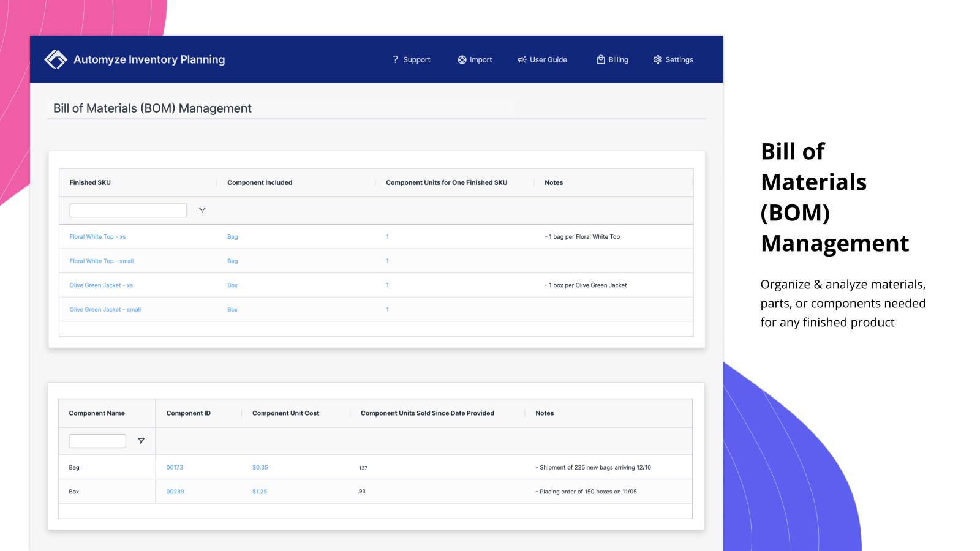Select "Billing" in the top navigation
This screenshot has height=551, width=980.
click(618, 59)
